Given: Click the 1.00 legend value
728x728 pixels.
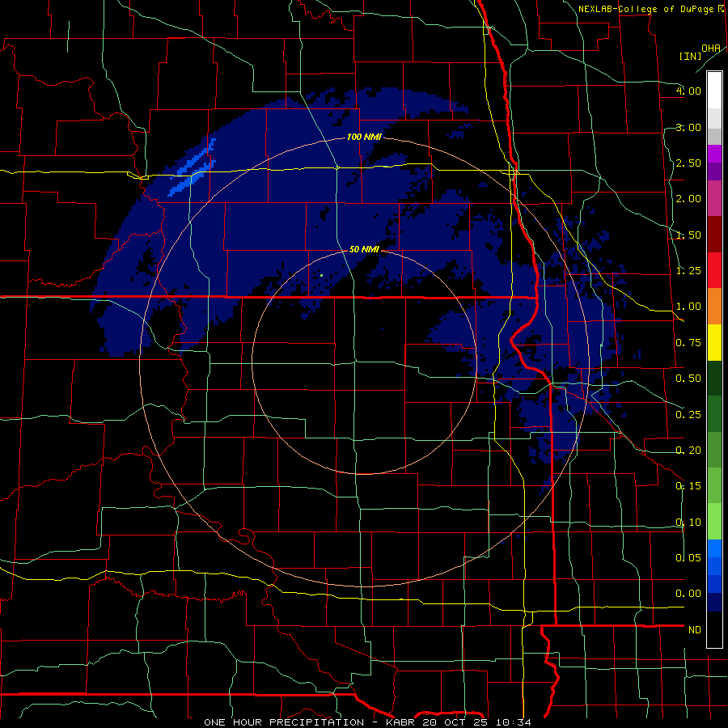Looking at the screenshot, I should coord(688,307).
